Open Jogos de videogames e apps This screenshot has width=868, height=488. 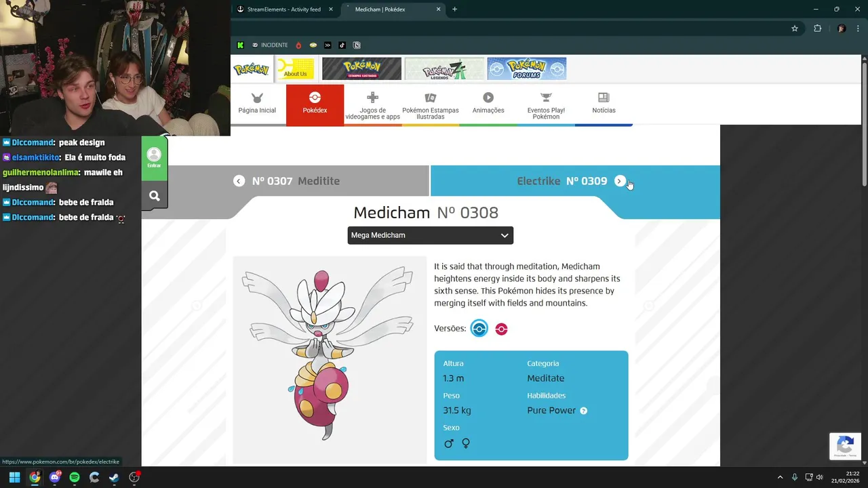point(373,105)
